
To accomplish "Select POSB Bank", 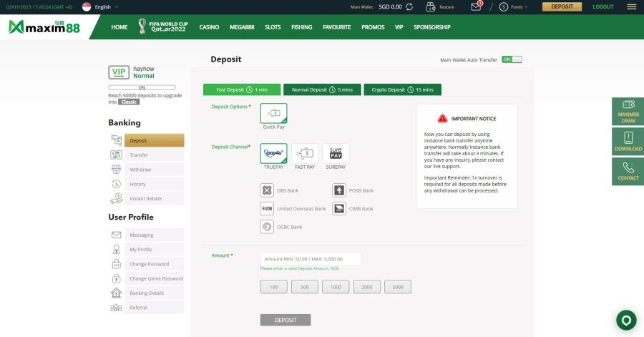I will point(339,190).
